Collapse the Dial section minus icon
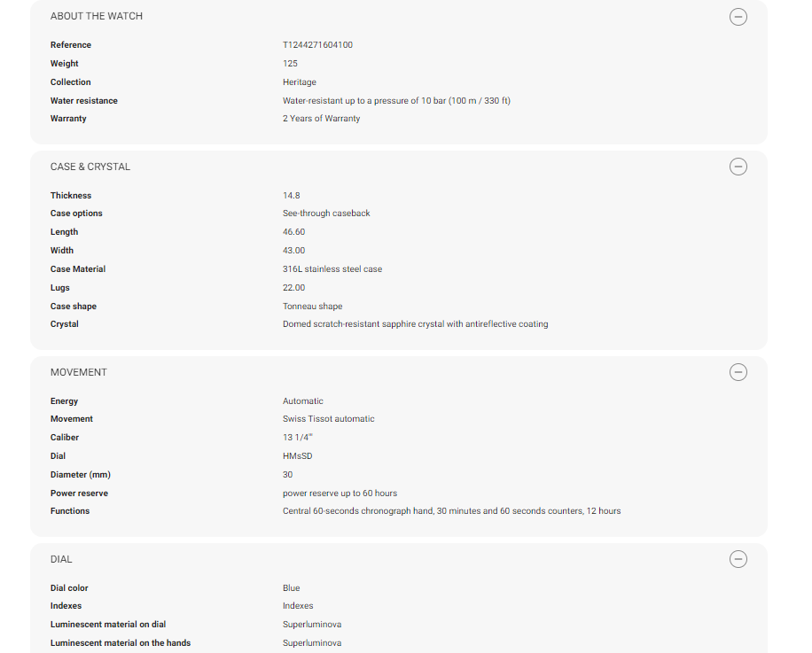812x653 pixels. point(738,559)
